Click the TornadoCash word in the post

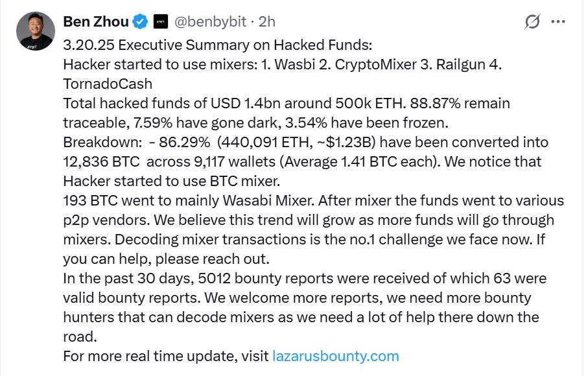[x=108, y=84]
